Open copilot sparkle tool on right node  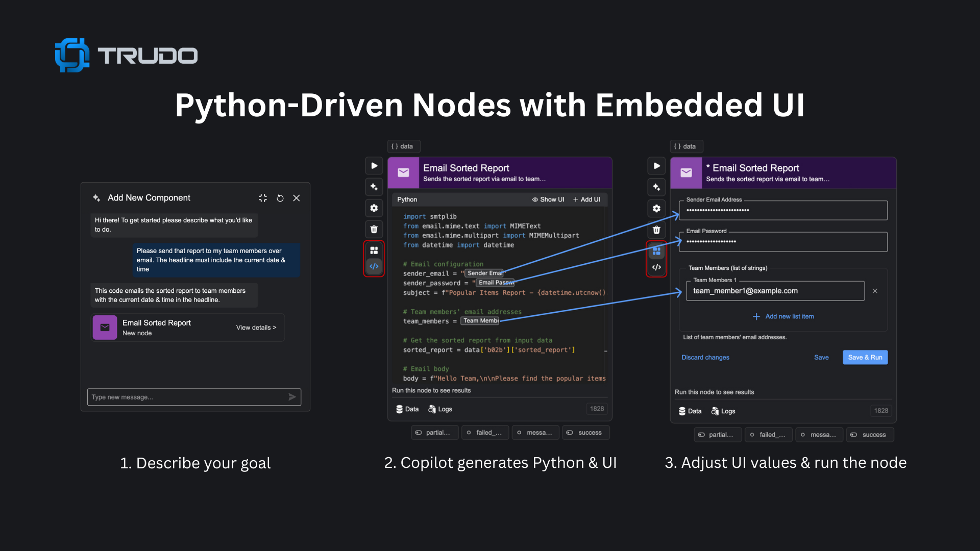click(x=657, y=187)
